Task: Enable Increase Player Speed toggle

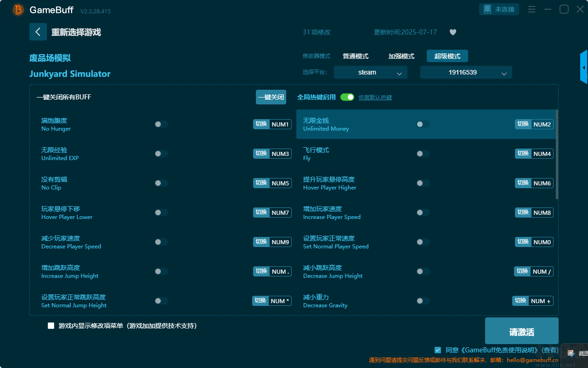Action: [x=423, y=213]
